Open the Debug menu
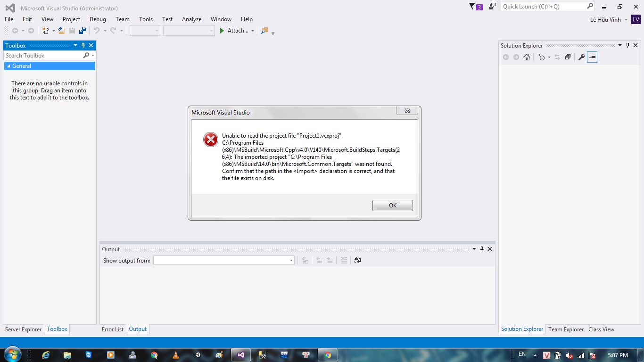644x362 pixels. 98,19
